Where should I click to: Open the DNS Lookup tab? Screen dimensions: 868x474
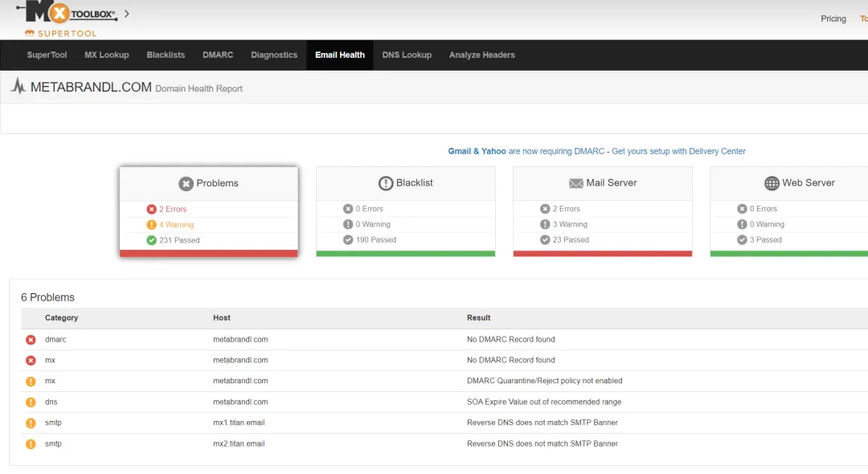407,55
